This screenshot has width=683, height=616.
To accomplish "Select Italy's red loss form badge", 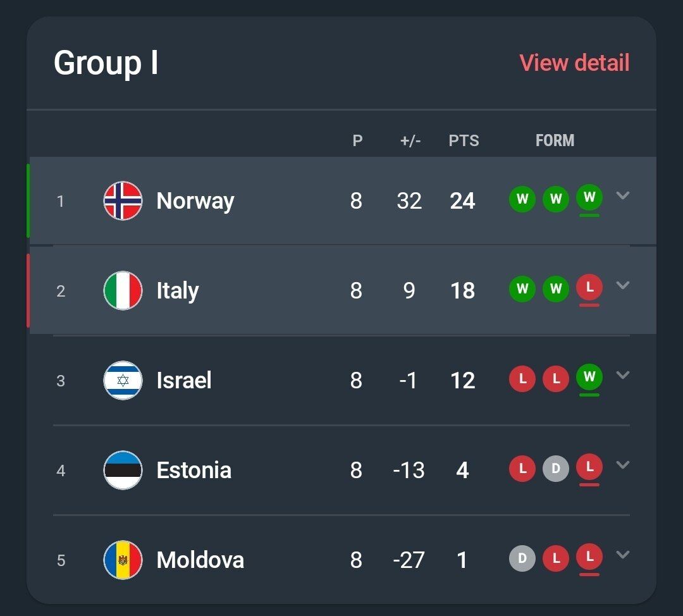I will pos(589,288).
